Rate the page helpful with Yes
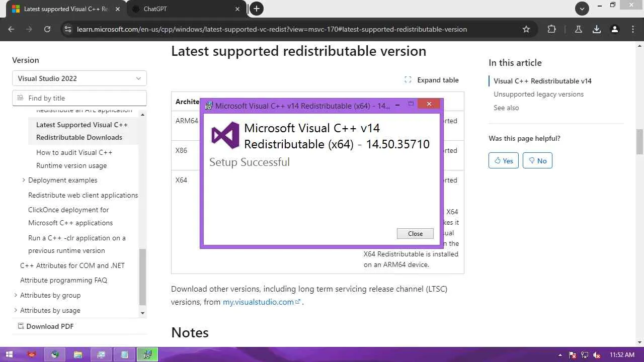This screenshot has width=644, height=362. (503, 160)
